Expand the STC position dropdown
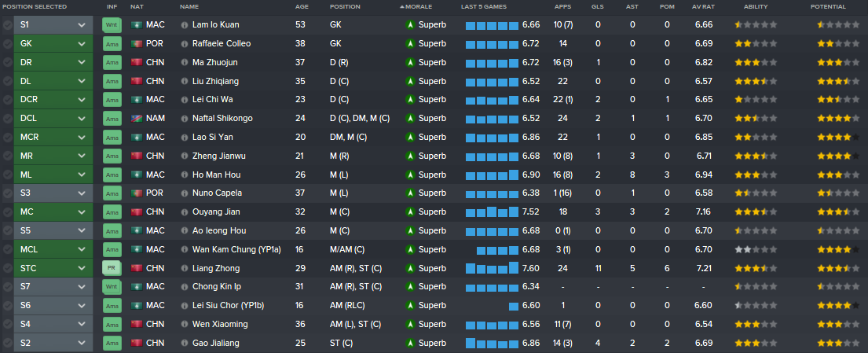The width and height of the screenshot is (868, 353). (x=53, y=268)
